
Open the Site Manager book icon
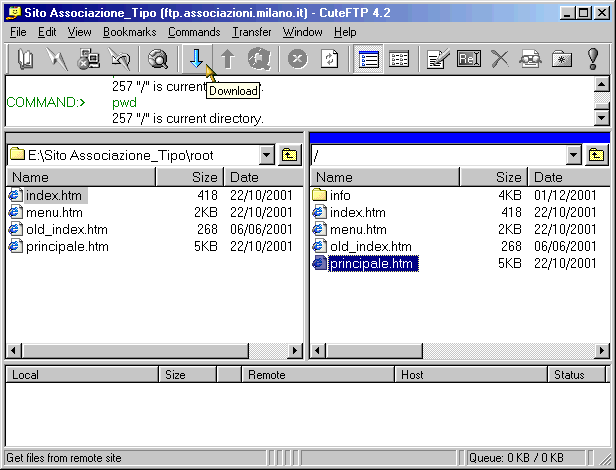26,59
